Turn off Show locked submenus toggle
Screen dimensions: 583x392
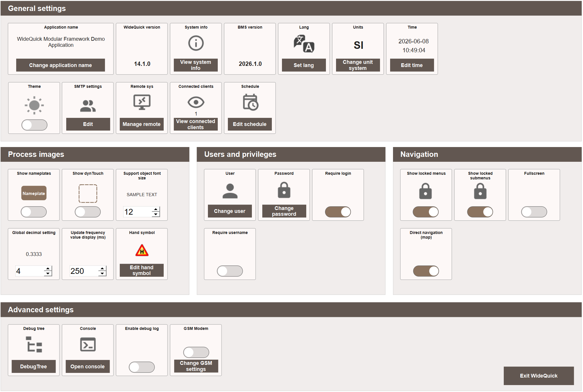click(480, 212)
